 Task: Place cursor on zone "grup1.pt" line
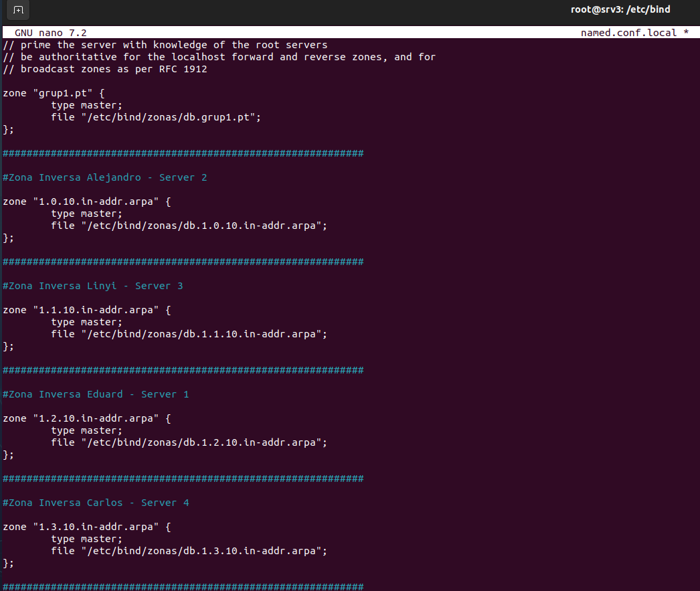pyautogui.click(x=54, y=93)
